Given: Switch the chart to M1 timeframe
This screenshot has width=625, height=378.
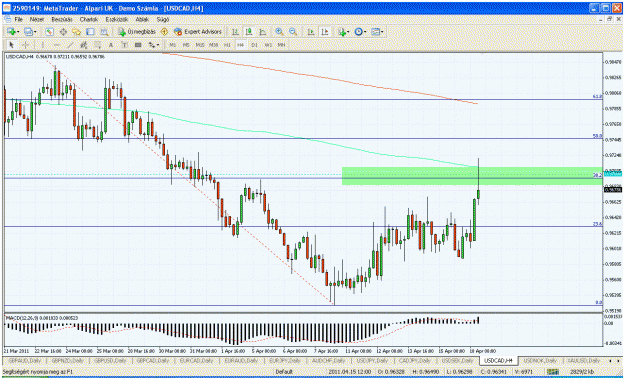Looking at the screenshot, I should pos(173,45).
